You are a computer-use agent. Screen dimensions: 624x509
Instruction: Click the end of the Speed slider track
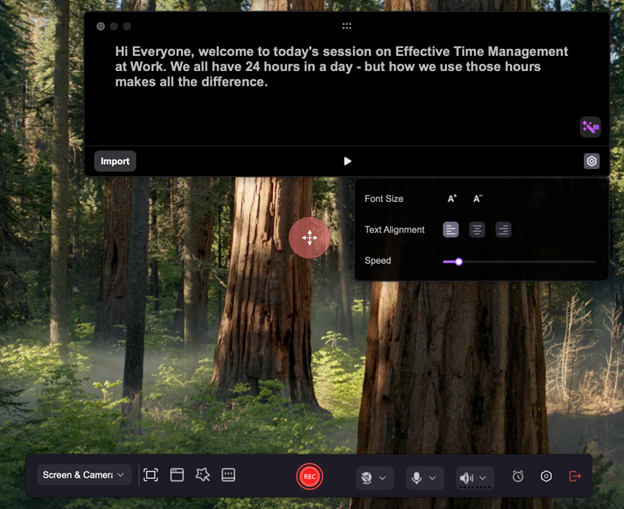(x=594, y=261)
